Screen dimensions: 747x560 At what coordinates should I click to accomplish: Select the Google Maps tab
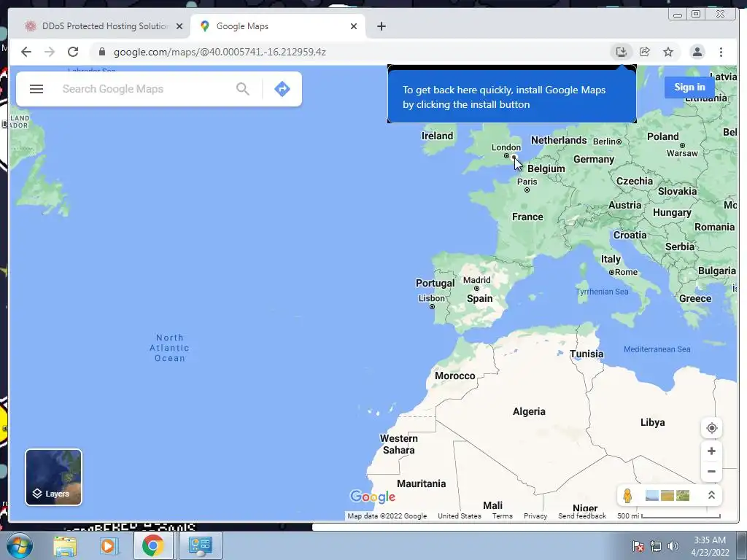click(x=277, y=26)
